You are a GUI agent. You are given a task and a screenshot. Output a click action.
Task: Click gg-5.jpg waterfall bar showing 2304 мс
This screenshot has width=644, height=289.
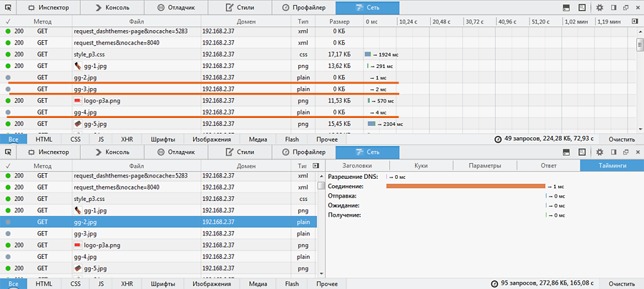tap(371, 124)
